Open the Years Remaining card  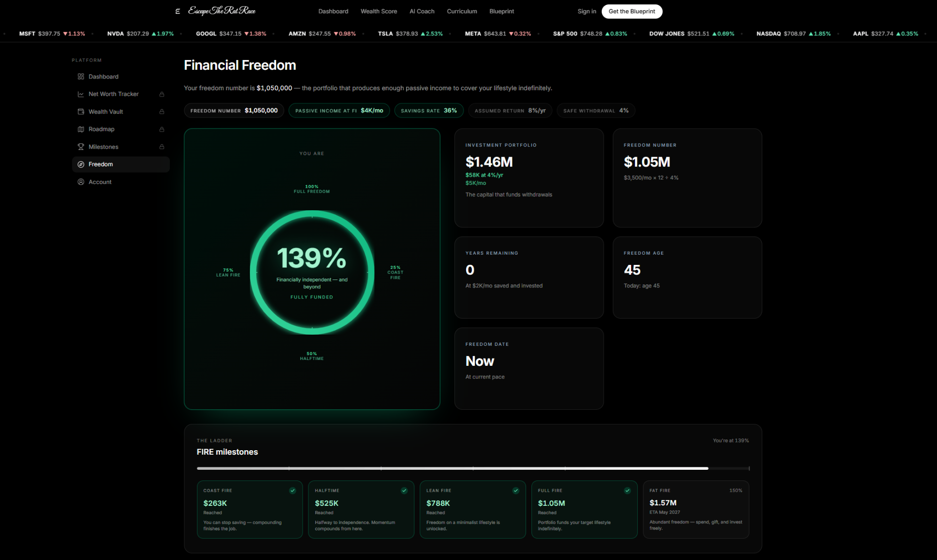pyautogui.click(x=529, y=278)
